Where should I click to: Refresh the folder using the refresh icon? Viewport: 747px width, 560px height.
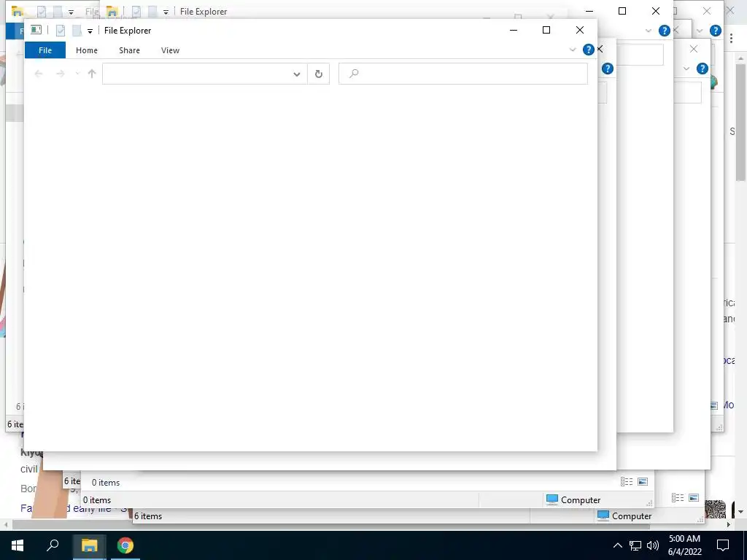[319, 74]
